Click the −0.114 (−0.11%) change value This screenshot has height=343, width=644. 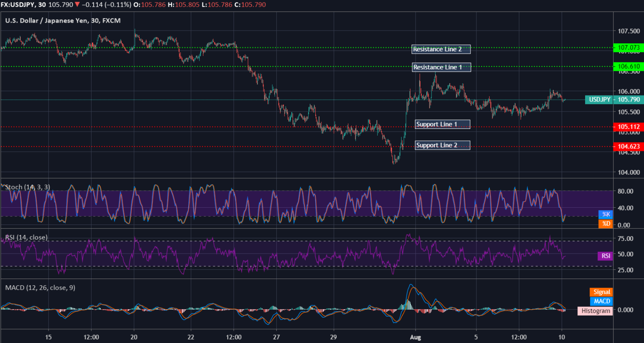[106, 5]
